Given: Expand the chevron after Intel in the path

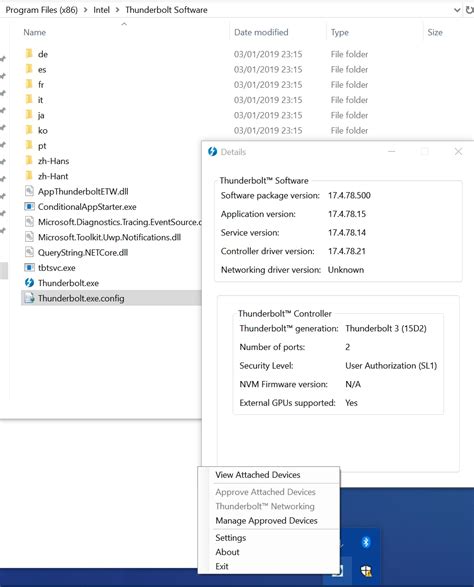Looking at the screenshot, I should point(117,10).
